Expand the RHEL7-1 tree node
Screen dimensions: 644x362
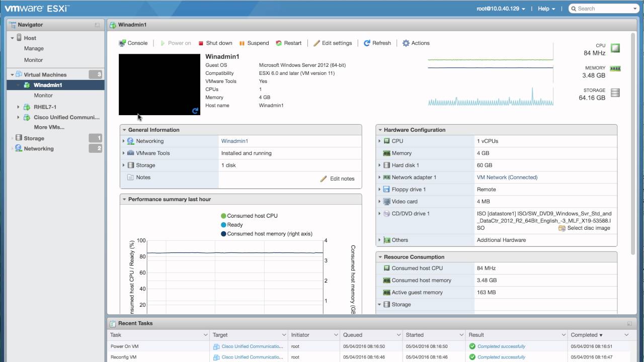point(19,107)
